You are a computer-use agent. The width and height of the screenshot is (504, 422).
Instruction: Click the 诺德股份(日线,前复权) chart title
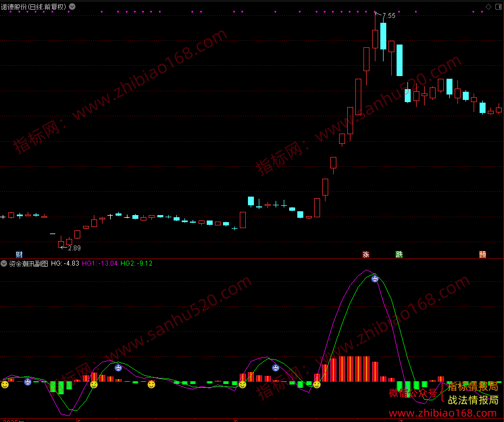pyautogui.click(x=34, y=7)
